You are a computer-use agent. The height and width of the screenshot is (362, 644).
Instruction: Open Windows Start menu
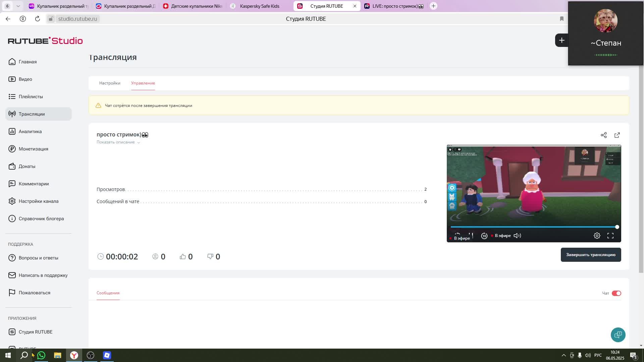(x=8, y=355)
